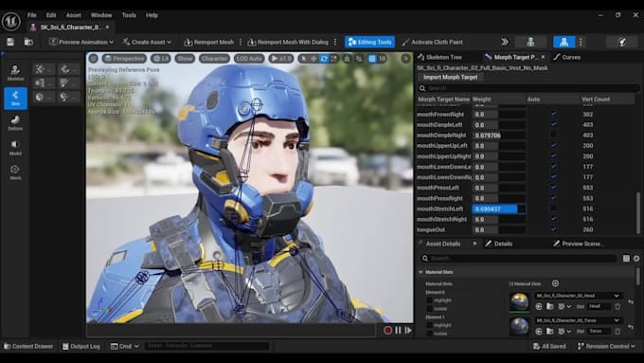
Task: Step forward one frame in viewport
Action: [x=408, y=330]
